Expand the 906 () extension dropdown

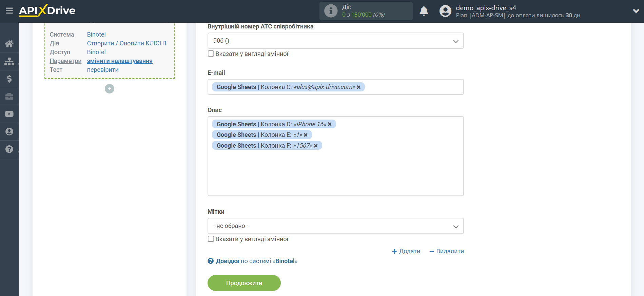coord(335,41)
